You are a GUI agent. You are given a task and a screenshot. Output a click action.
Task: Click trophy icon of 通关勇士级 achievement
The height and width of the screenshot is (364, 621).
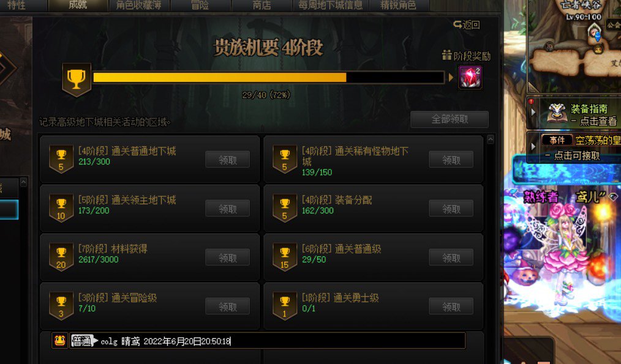pos(285,306)
